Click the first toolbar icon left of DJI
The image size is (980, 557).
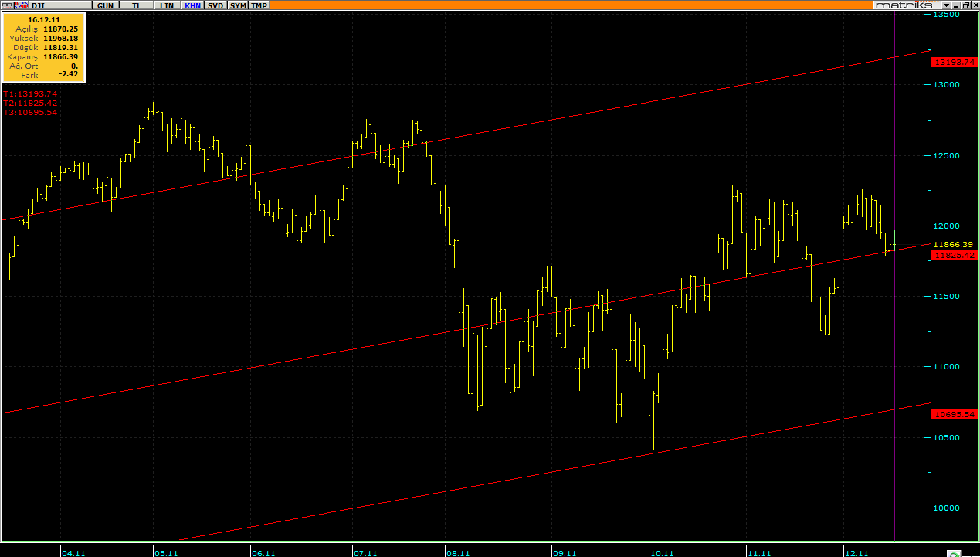coord(7,5)
